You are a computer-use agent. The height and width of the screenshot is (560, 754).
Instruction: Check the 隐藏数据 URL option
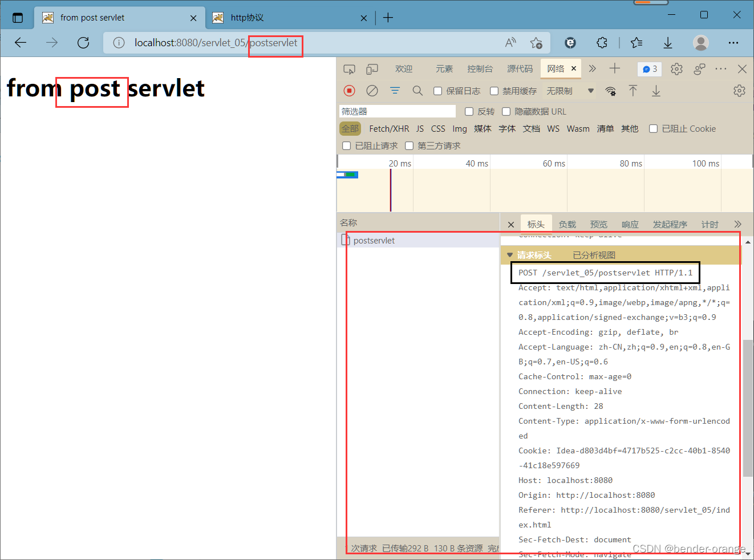506,112
